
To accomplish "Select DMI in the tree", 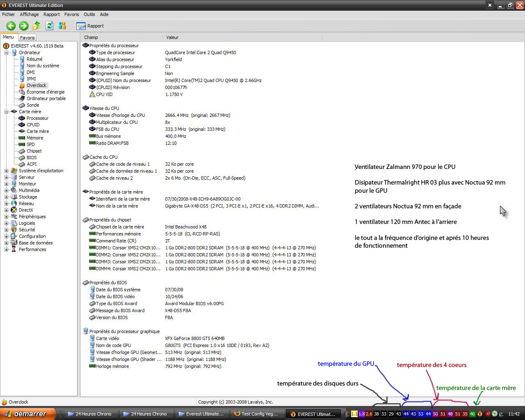I will (x=31, y=72).
